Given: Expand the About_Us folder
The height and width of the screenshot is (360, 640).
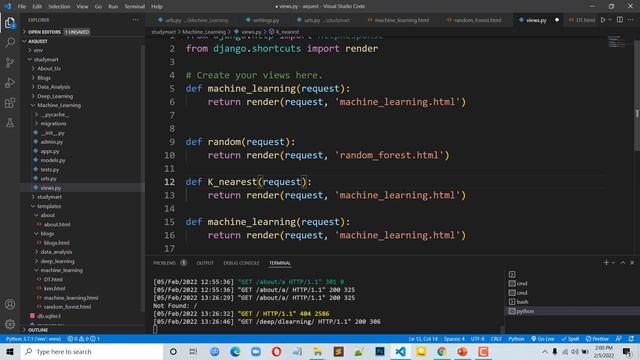Looking at the screenshot, I should coord(49,69).
